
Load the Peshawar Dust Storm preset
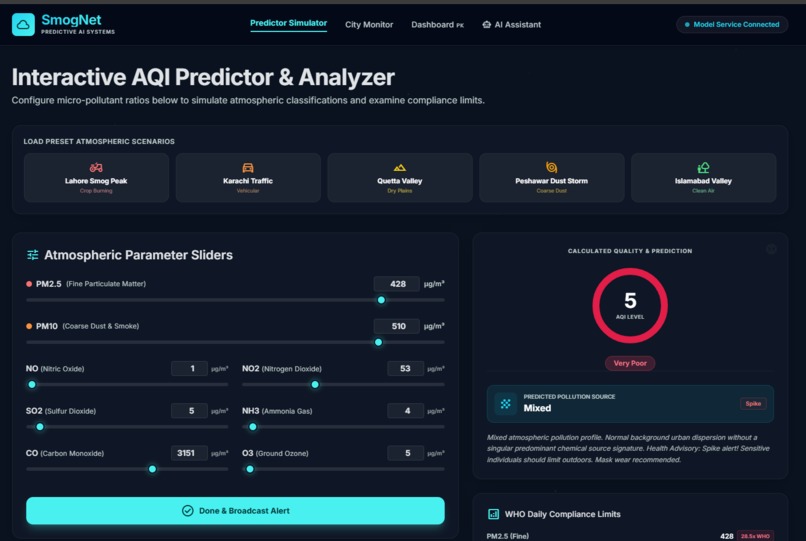pos(552,177)
